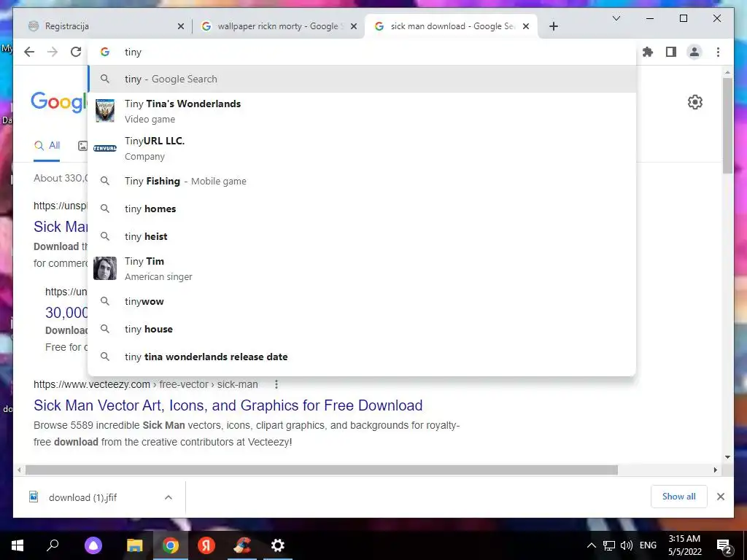
Task: Open Yandex browser from the taskbar
Action: 206,545
